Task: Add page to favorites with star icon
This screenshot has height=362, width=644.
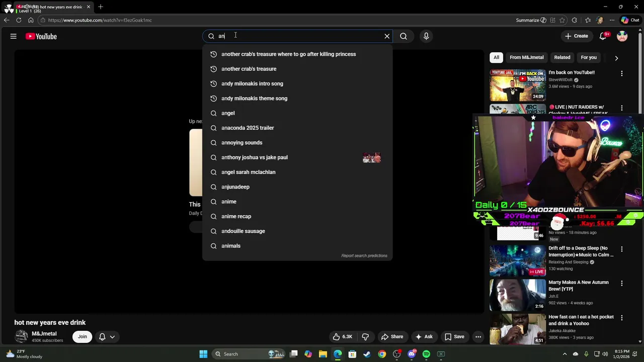Action: tap(562, 20)
